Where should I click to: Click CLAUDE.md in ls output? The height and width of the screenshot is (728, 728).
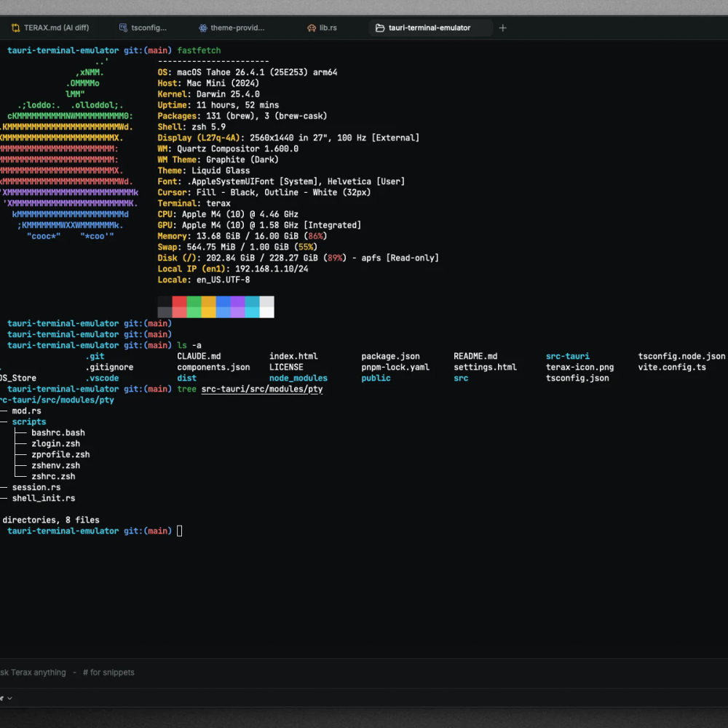tap(199, 356)
